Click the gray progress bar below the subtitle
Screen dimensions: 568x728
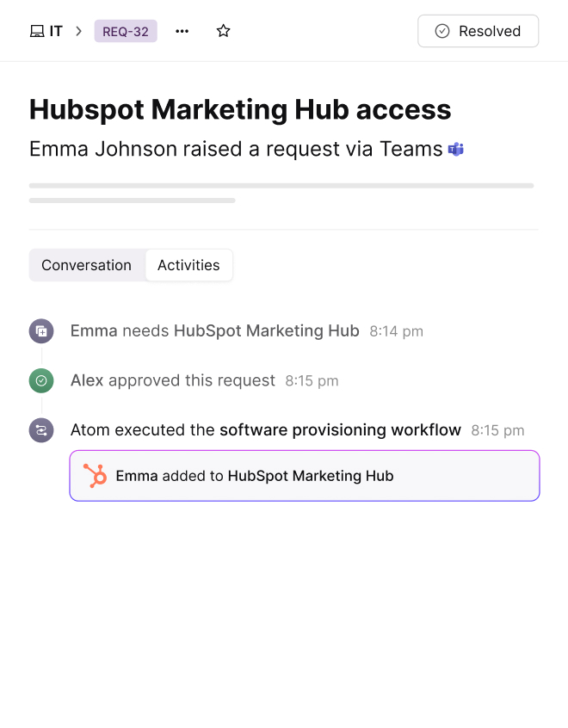click(x=281, y=185)
